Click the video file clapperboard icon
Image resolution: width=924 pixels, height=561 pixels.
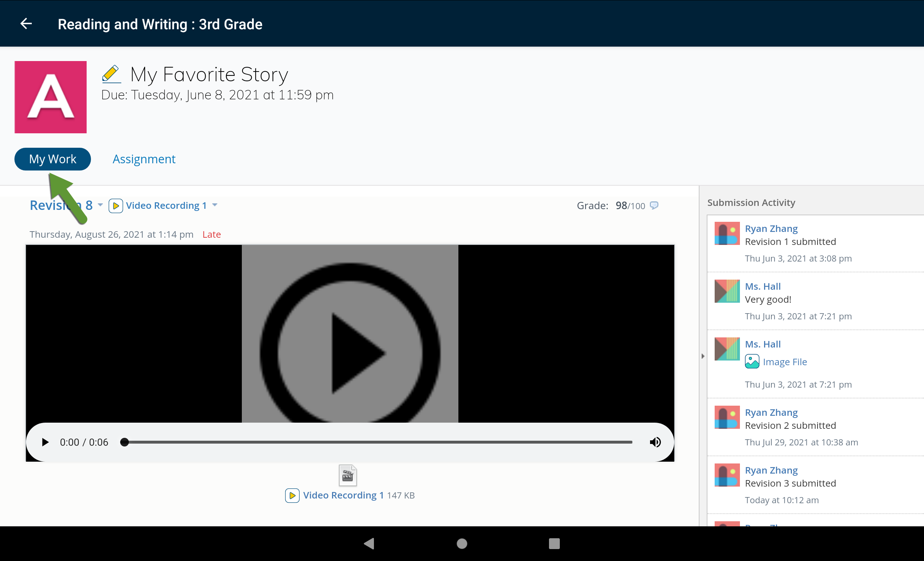348,475
